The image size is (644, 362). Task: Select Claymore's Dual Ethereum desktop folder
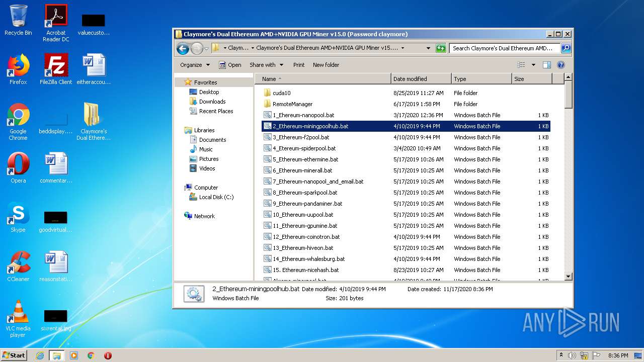click(x=94, y=122)
